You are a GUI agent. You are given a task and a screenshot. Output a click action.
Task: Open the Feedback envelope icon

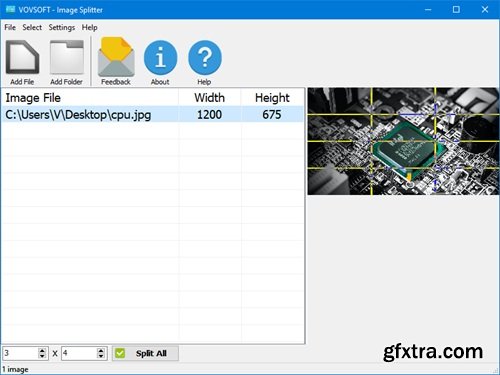coord(116,57)
